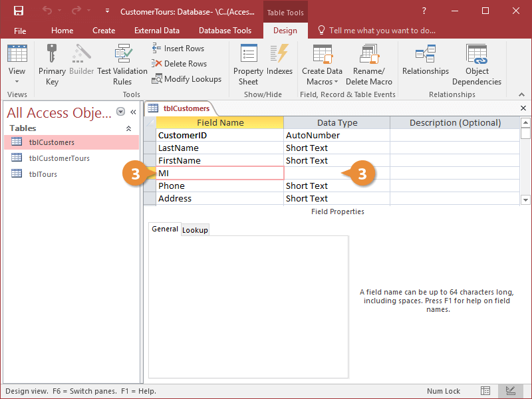Screen dimensions: 532x399
Task: Click the Field Name column header
Action: click(220, 122)
